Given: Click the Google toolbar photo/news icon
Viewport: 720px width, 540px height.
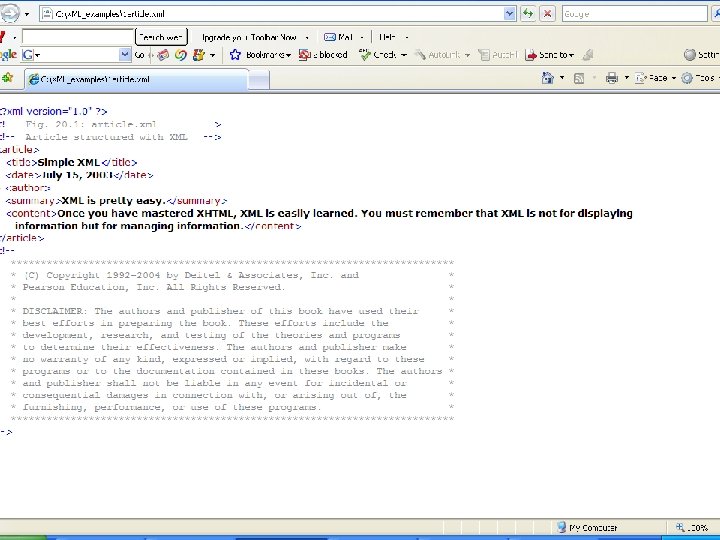Looking at the screenshot, I should click(163, 55).
